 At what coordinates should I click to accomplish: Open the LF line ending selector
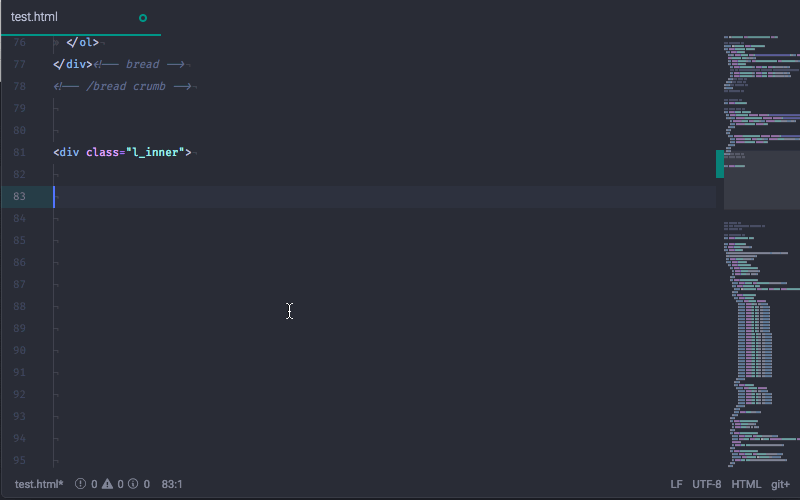point(677,484)
